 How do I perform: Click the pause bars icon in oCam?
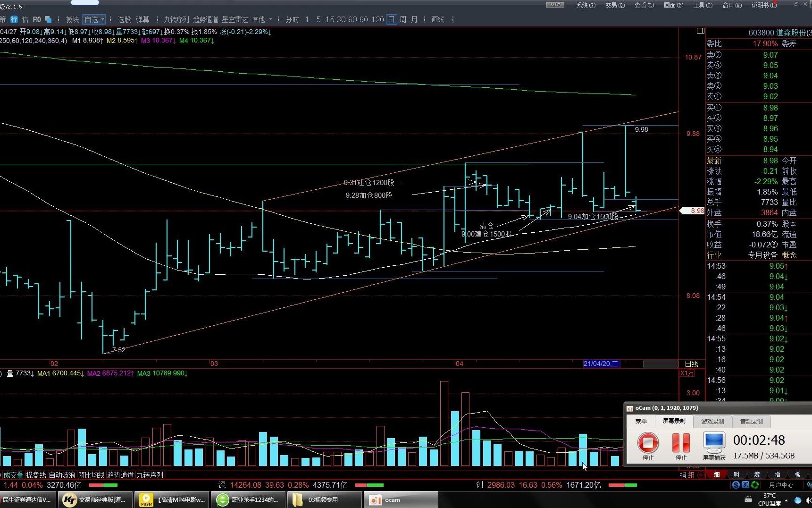[681, 443]
